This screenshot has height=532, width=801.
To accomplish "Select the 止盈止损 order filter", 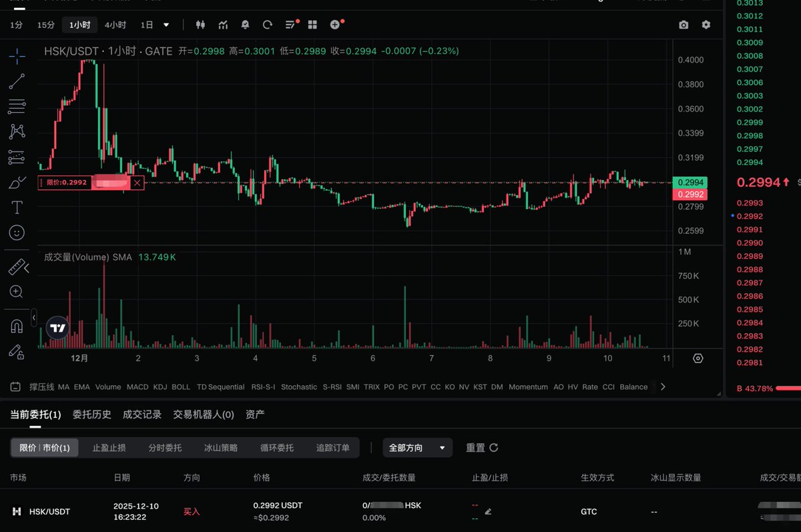I will [109, 448].
